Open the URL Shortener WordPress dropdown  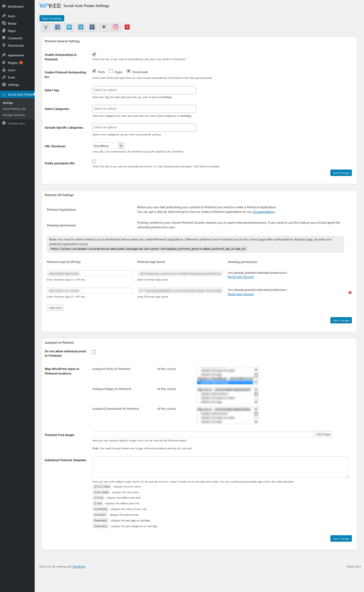coord(108,146)
